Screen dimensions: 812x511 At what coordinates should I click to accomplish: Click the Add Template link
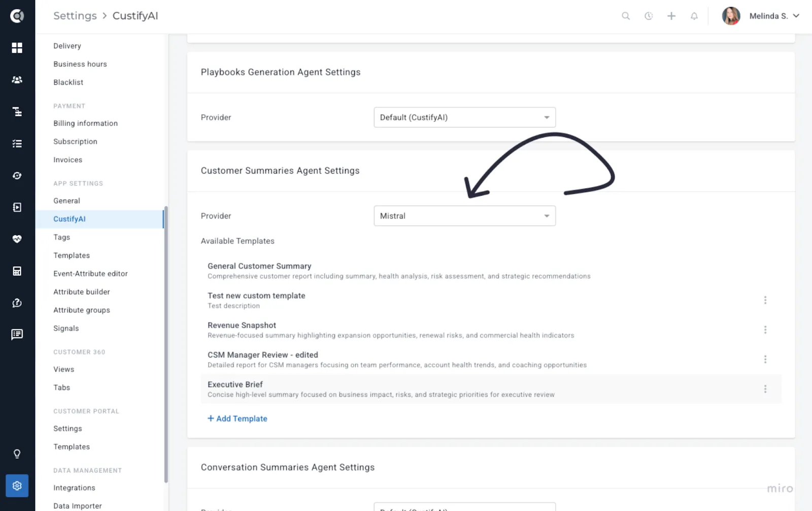238,419
